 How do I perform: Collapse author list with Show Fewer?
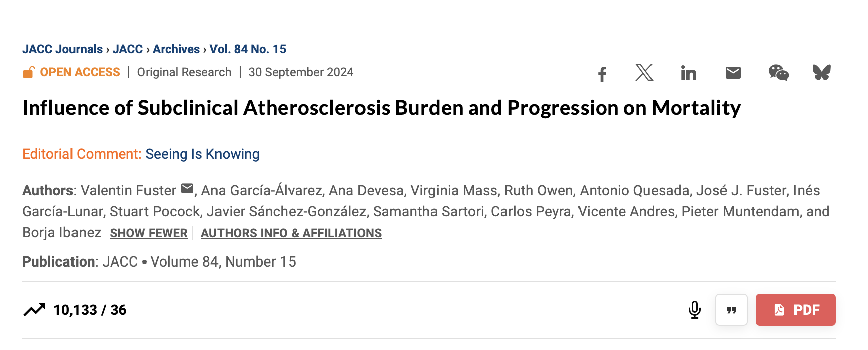[149, 233]
